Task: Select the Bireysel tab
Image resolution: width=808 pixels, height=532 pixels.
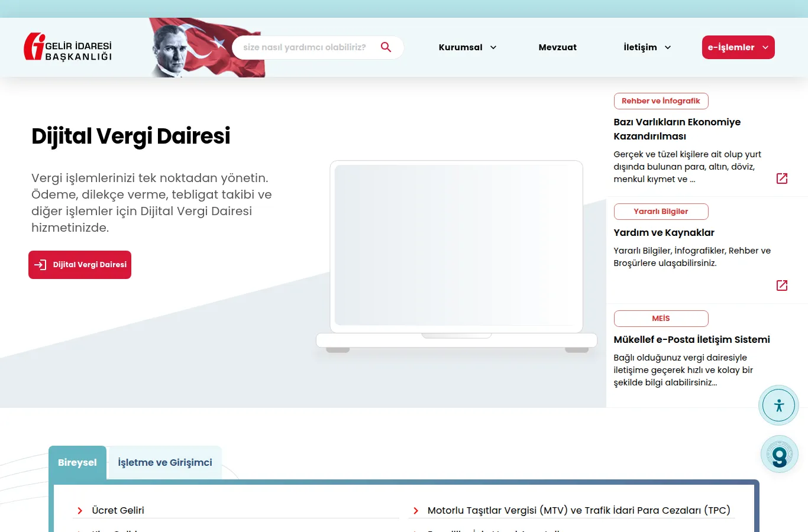Action: pos(77,462)
